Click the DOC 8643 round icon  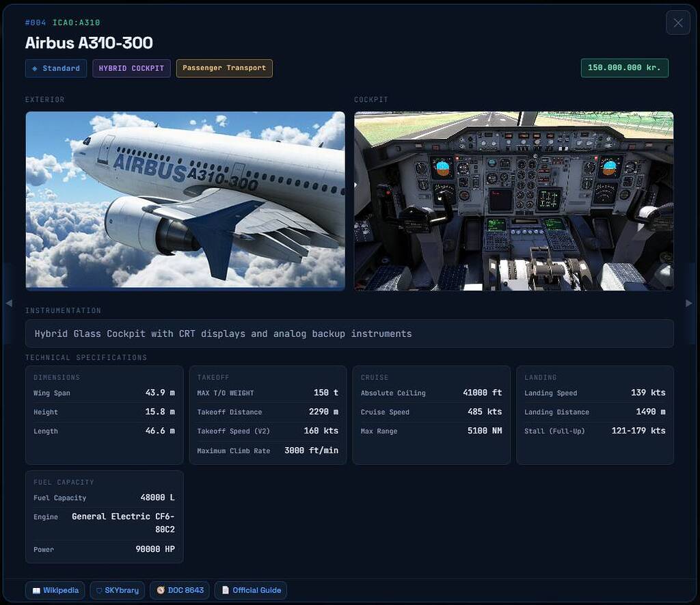coord(161,590)
